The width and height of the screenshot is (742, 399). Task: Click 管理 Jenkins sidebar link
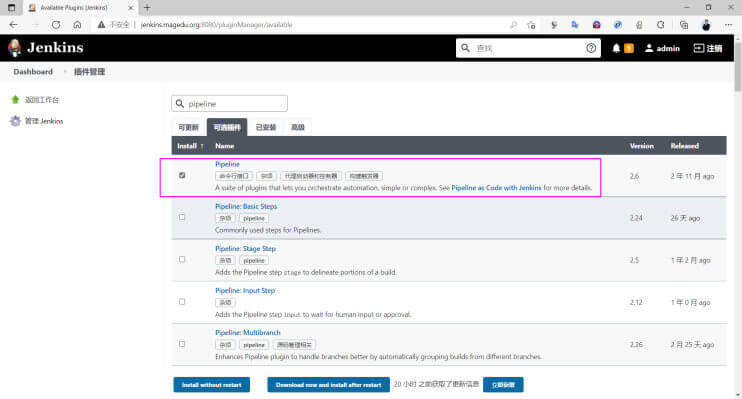(44, 121)
